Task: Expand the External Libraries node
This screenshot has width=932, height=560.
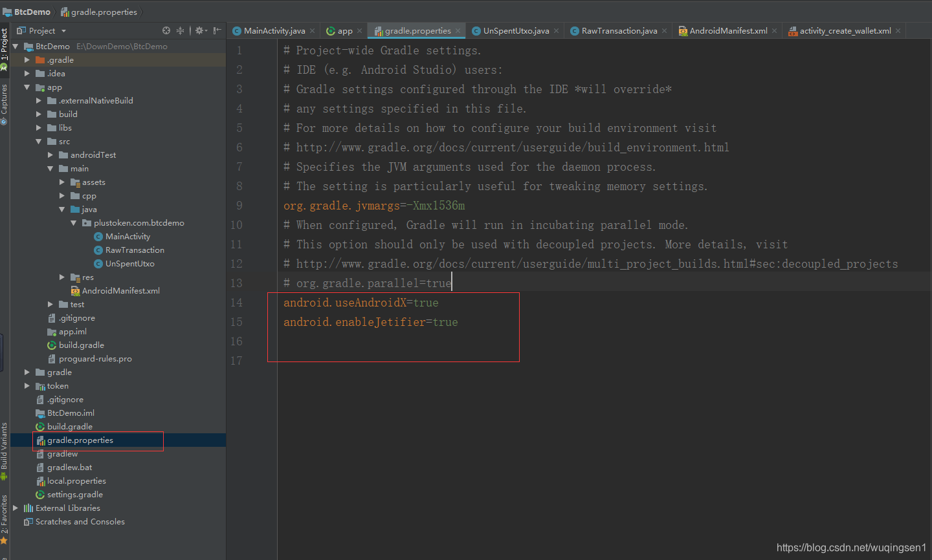Action: (15, 508)
